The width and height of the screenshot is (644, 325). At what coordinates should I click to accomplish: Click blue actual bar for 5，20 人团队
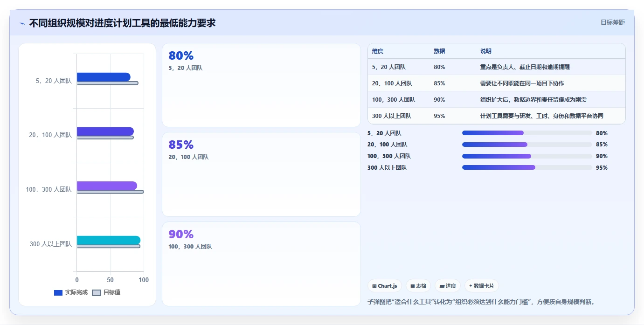pyautogui.click(x=104, y=77)
